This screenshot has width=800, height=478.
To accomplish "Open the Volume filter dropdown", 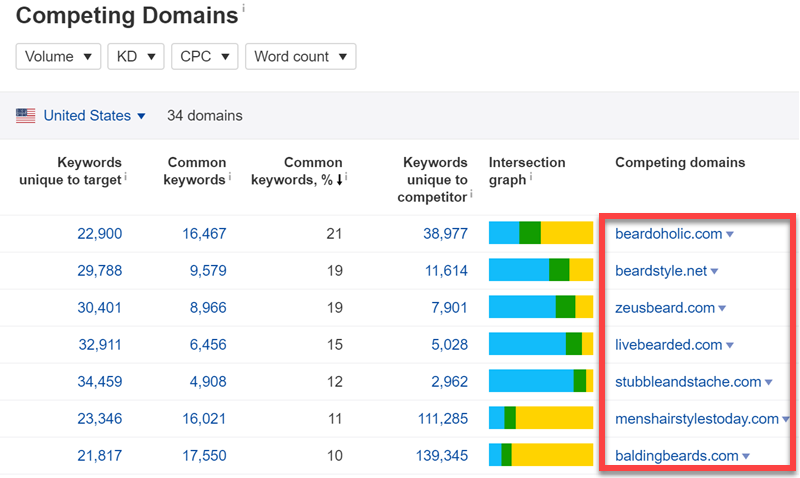I will (x=58, y=57).
